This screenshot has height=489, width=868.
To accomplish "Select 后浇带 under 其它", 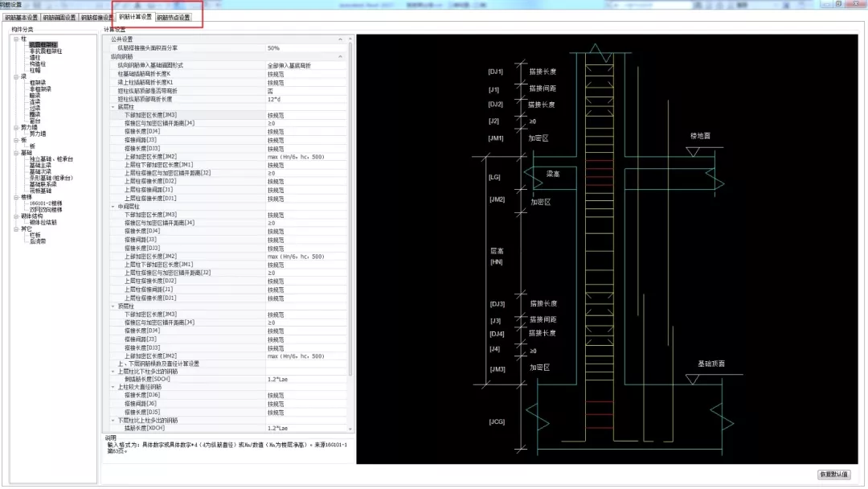I will point(37,241).
